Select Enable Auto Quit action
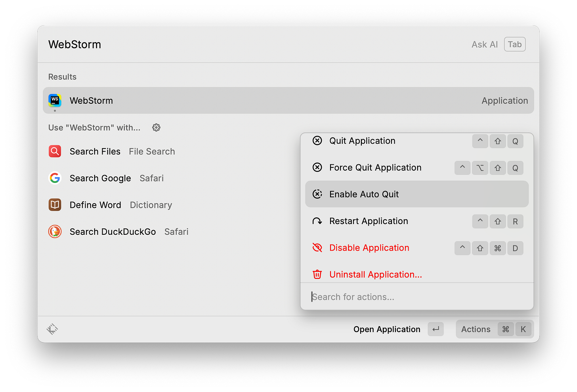The width and height of the screenshot is (577, 392). [417, 194]
